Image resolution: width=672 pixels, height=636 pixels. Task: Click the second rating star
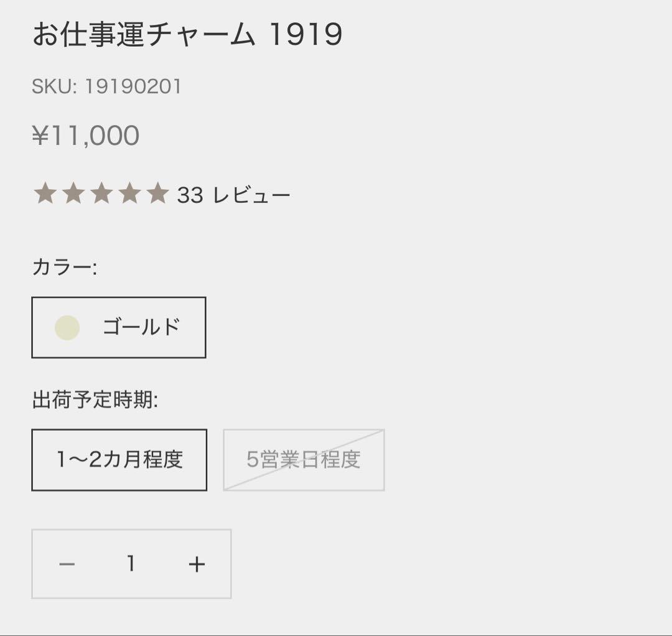pos(73,194)
